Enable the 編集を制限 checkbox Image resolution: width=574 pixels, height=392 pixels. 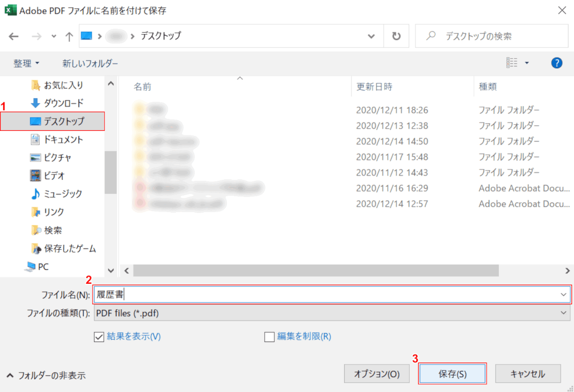coord(269,337)
